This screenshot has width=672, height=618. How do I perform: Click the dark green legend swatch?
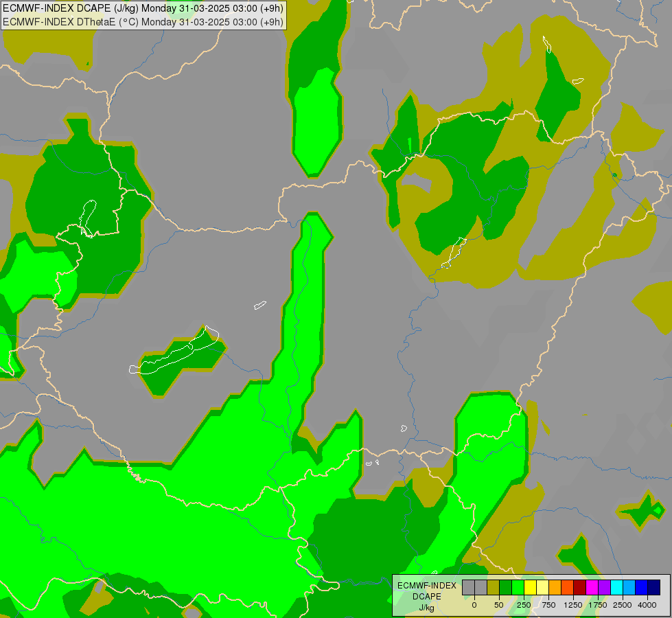[506, 588]
